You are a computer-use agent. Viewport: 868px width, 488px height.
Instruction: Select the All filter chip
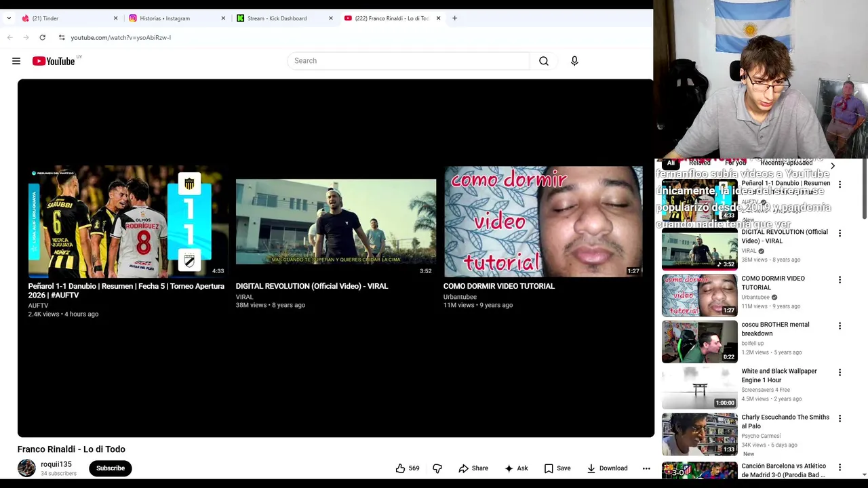tap(671, 163)
